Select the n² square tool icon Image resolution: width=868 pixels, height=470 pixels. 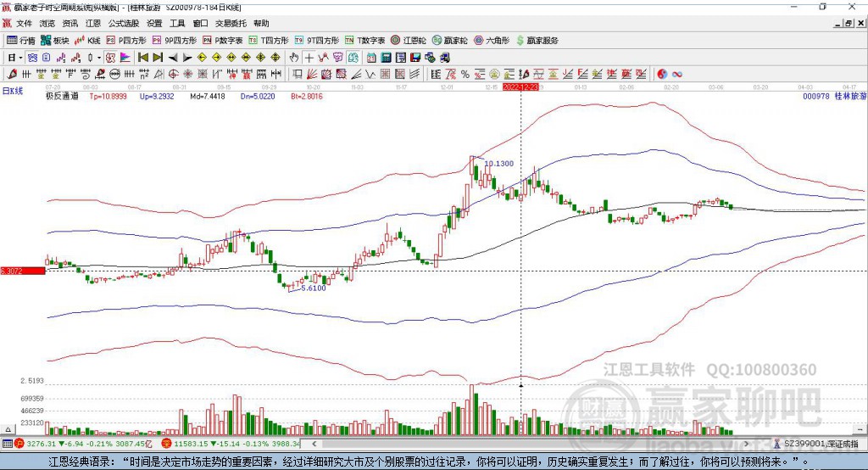pos(144,74)
